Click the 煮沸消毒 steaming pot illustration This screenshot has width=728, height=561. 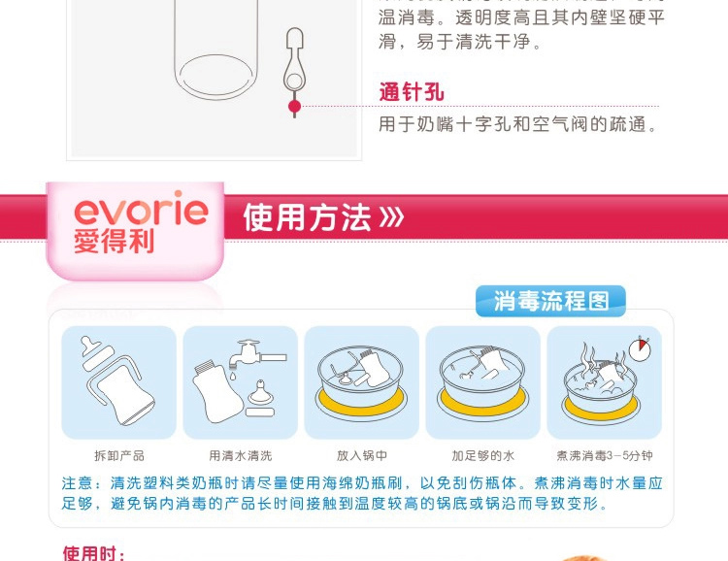(x=604, y=382)
